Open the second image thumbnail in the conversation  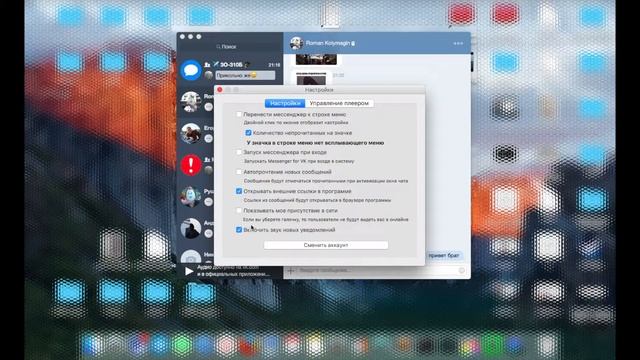click(311, 78)
